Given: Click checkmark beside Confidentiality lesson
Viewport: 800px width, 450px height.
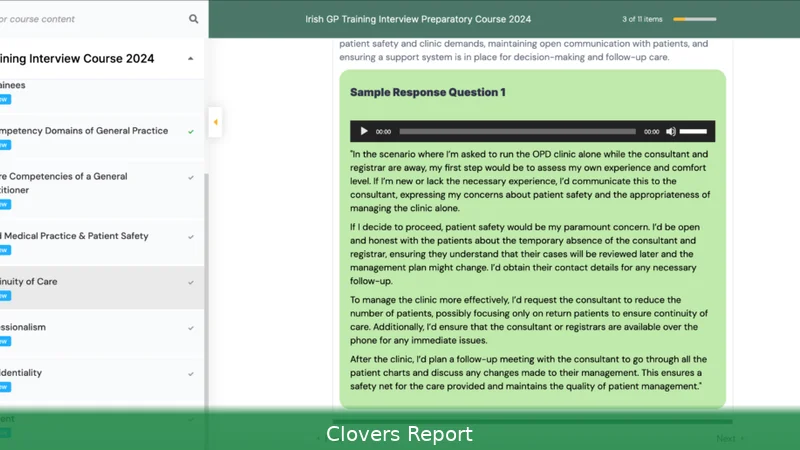Looking at the screenshot, I should (191, 374).
